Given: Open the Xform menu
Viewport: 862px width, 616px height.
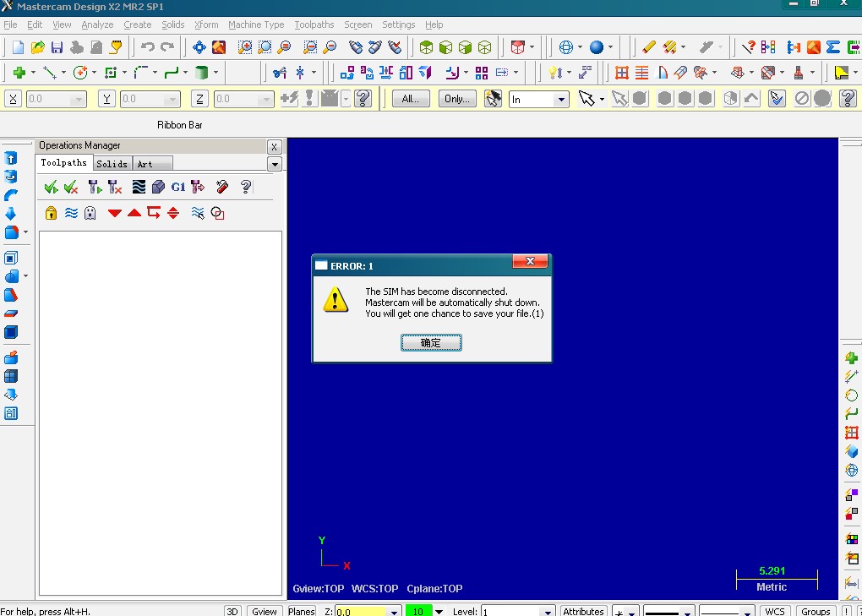Looking at the screenshot, I should pos(206,25).
